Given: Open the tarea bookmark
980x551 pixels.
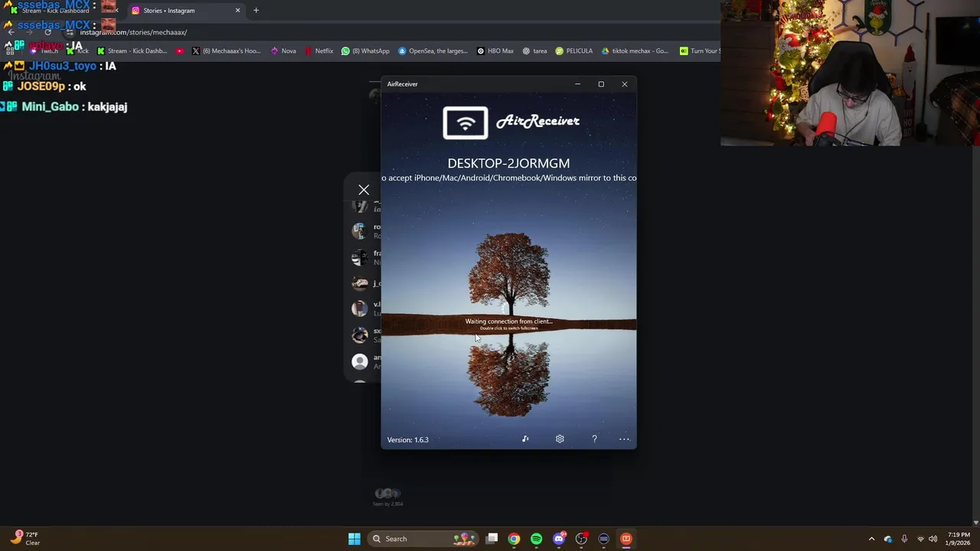Looking at the screenshot, I should pyautogui.click(x=534, y=51).
